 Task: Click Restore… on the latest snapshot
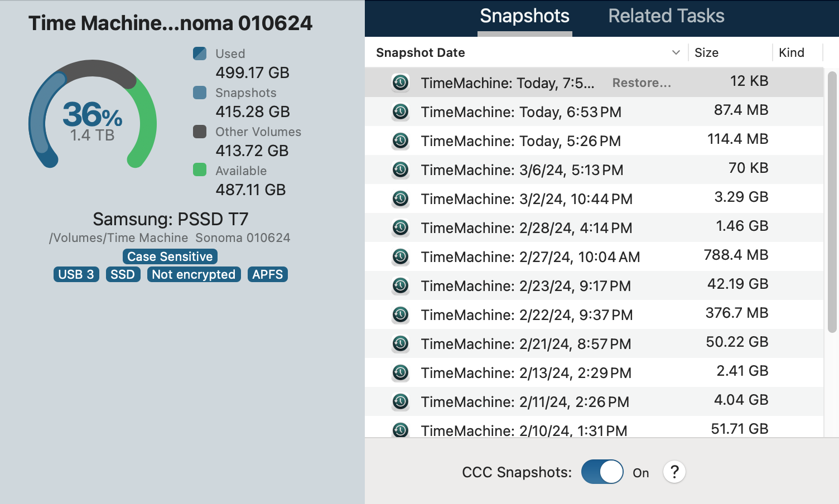(642, 83)
